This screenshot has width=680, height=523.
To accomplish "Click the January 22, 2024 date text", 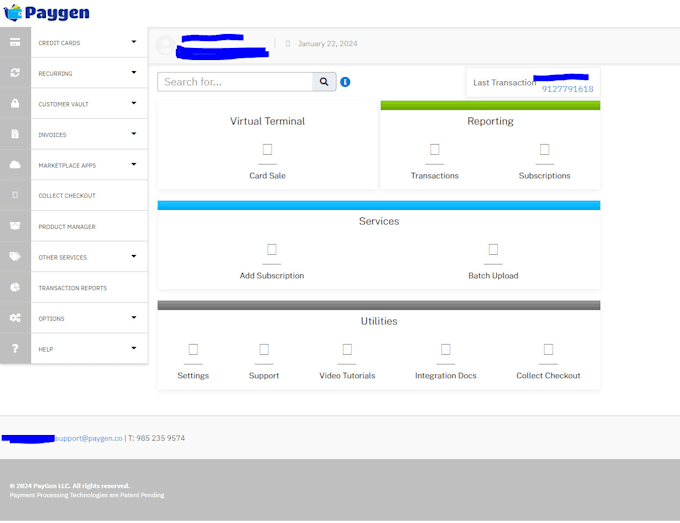I will pos(327,44).
